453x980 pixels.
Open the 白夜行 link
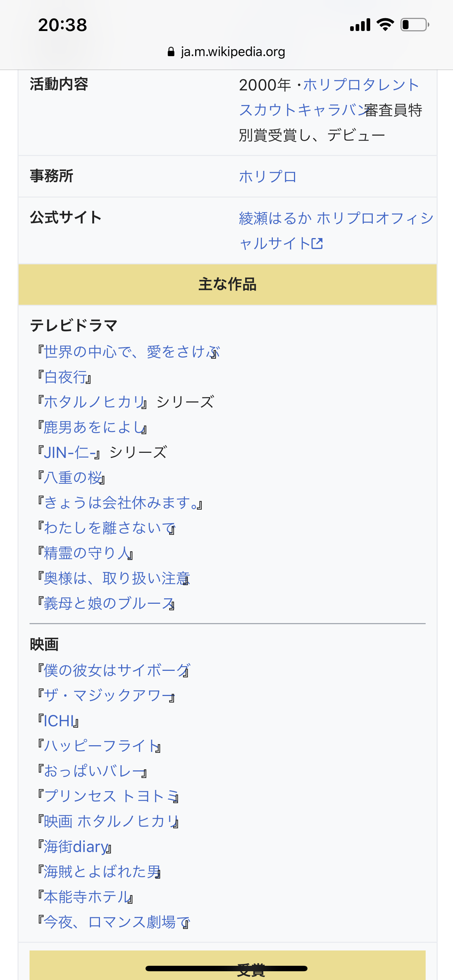(x=66, y=377)
